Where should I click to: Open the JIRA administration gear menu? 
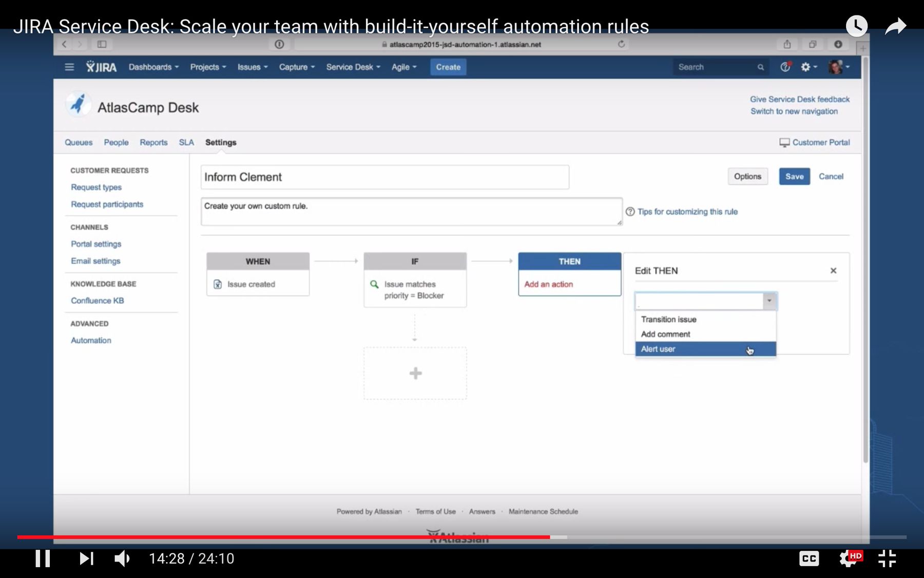808,67
